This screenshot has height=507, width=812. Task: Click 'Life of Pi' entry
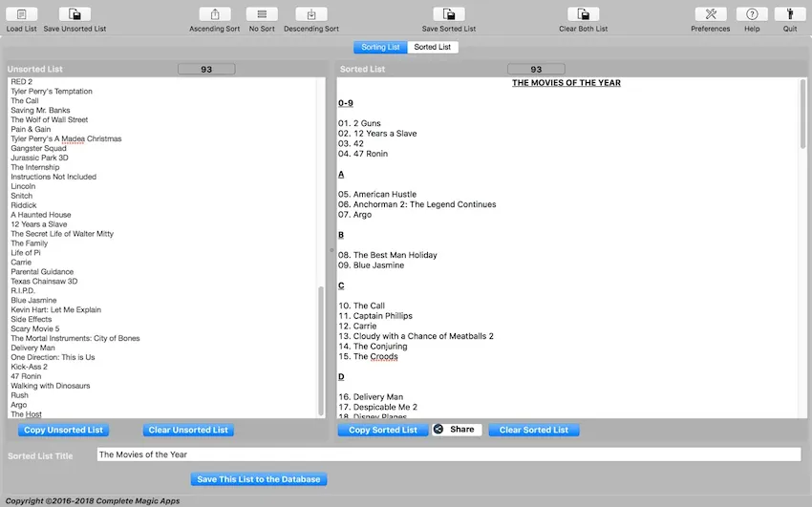[26, 252]
